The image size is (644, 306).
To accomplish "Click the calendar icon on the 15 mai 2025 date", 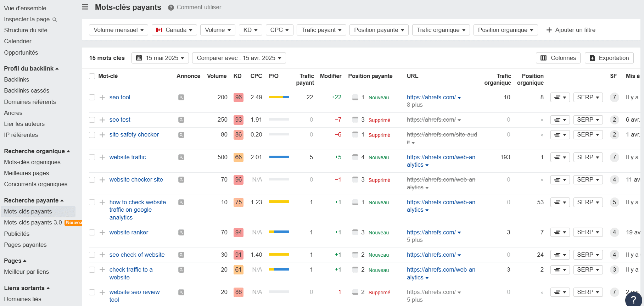I will pyautogui.click(x=139, y=58).
